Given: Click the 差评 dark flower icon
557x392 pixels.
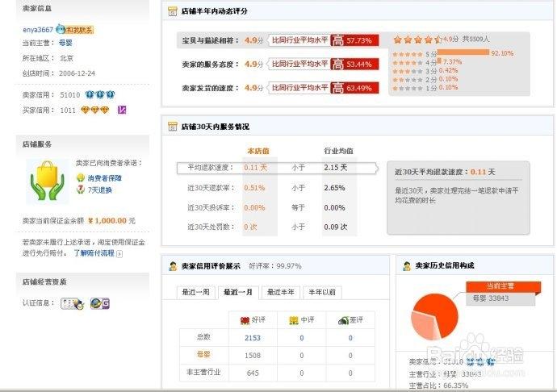Looking at the screenshot, I should (x=343, y=321).
